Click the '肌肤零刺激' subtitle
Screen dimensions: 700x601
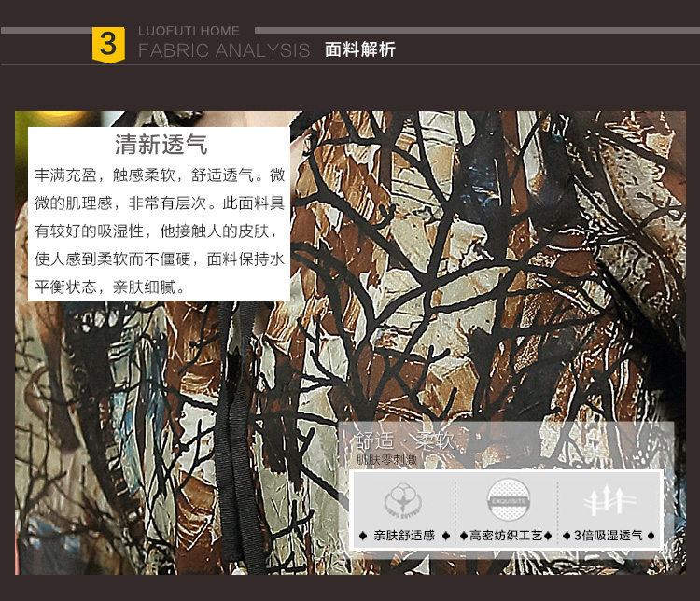(x=386, y=460)
